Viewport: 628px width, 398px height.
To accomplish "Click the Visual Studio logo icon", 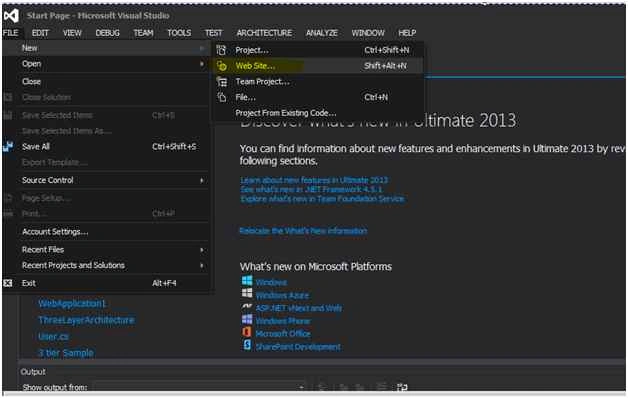I will [11, 16].
